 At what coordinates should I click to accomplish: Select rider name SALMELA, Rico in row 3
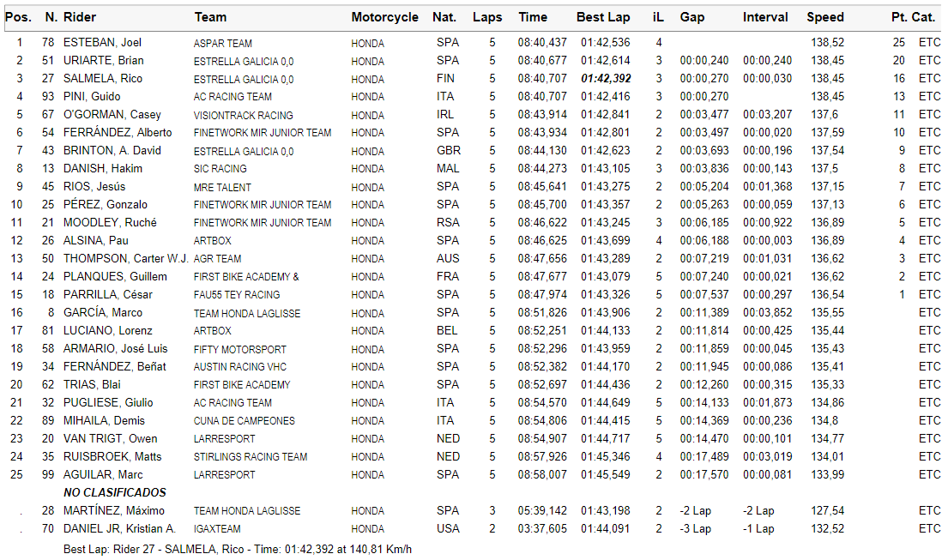pos(103,79)
